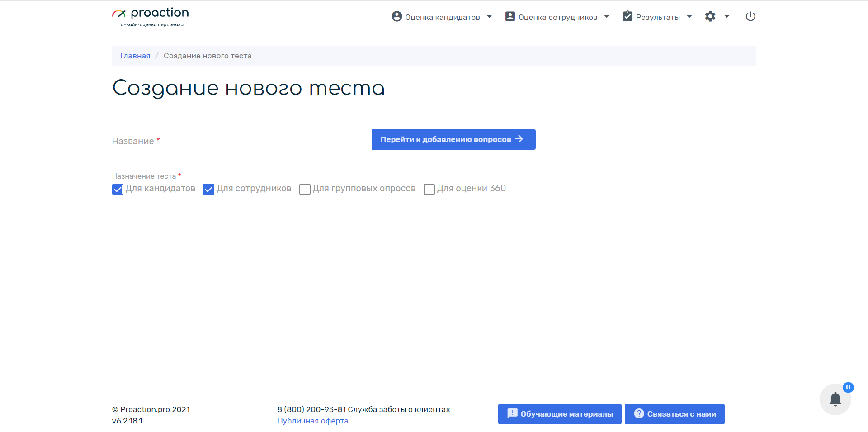Expand the Оценка кандидатов dropdown arrow
Image resolution: width=868 pixels, height=432 pixels.
(489, 17)
